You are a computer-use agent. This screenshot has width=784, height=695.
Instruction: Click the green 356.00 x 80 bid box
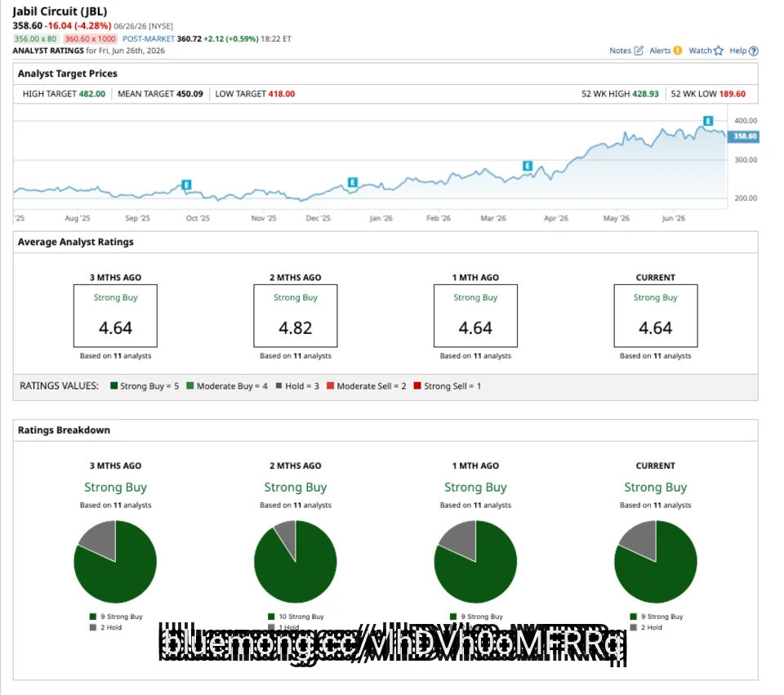tap(35, 39)
